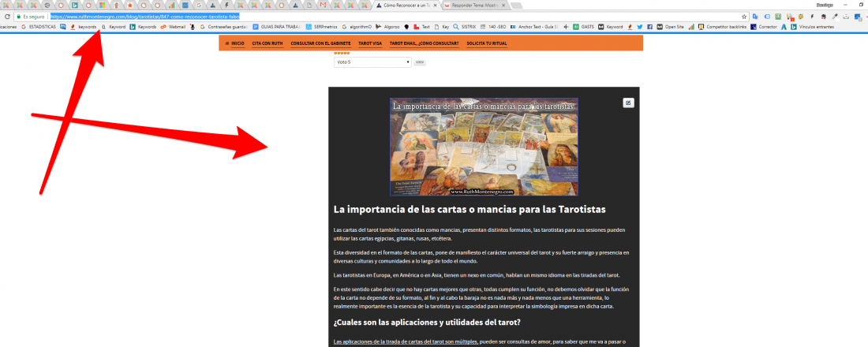868x347 pixels.
Task: Click heading ¿Cuales son las aplicaciones y utilidades
Action: tap(427, 322)
